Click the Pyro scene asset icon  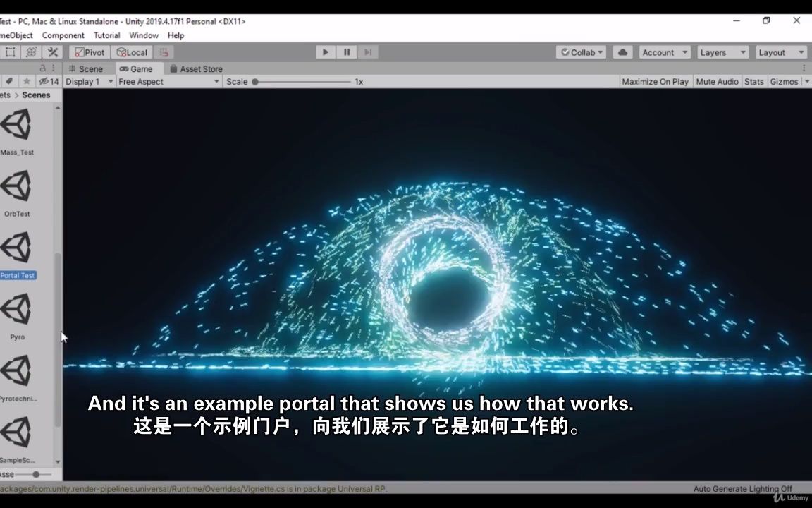pyautogui.click(x=16, y=310)
